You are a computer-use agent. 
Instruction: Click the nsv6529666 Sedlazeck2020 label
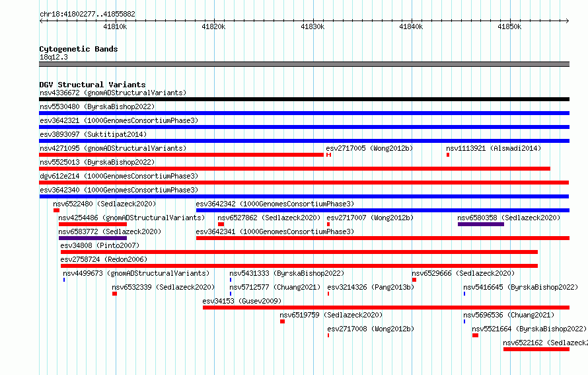[463, 273]
